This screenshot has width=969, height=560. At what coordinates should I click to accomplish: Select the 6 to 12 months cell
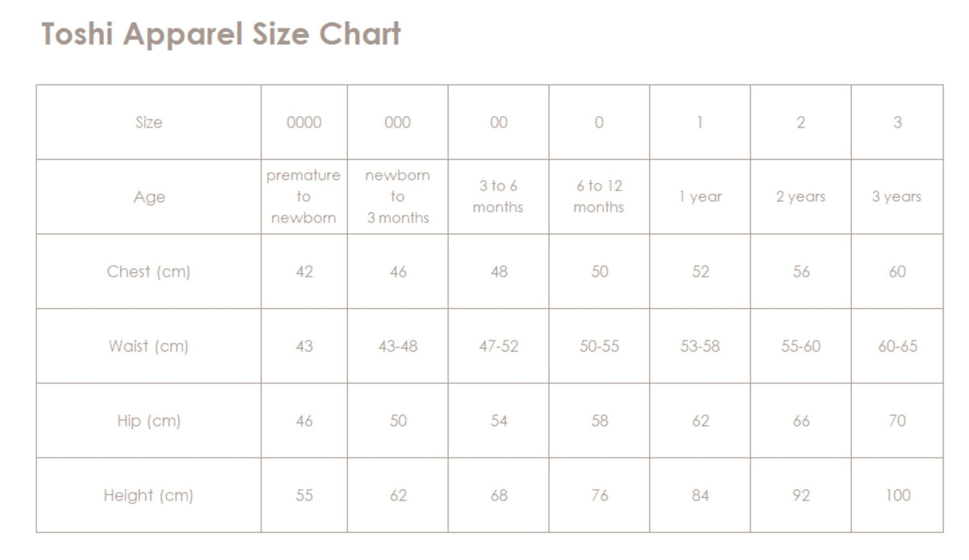(599, 197)
